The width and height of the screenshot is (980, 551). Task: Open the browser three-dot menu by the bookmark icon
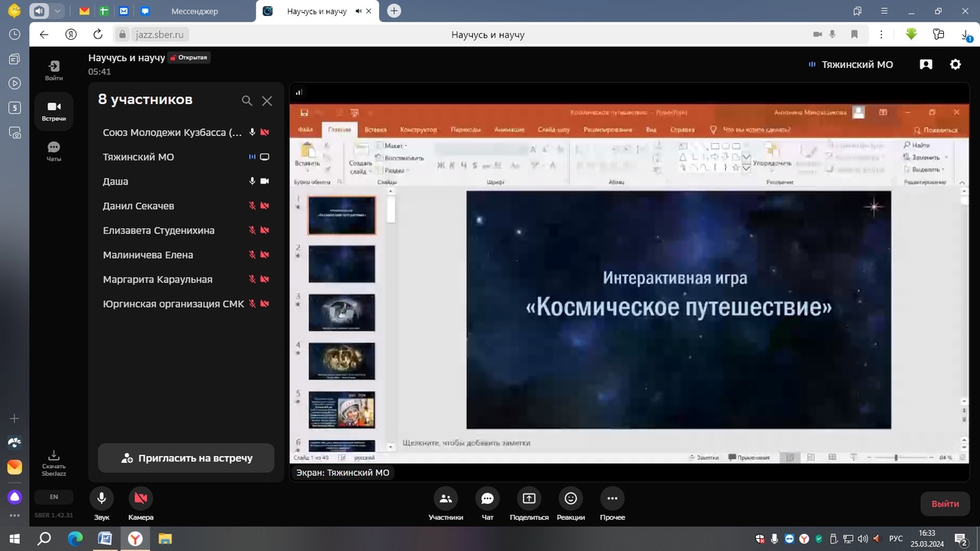[x=883, y=34]
